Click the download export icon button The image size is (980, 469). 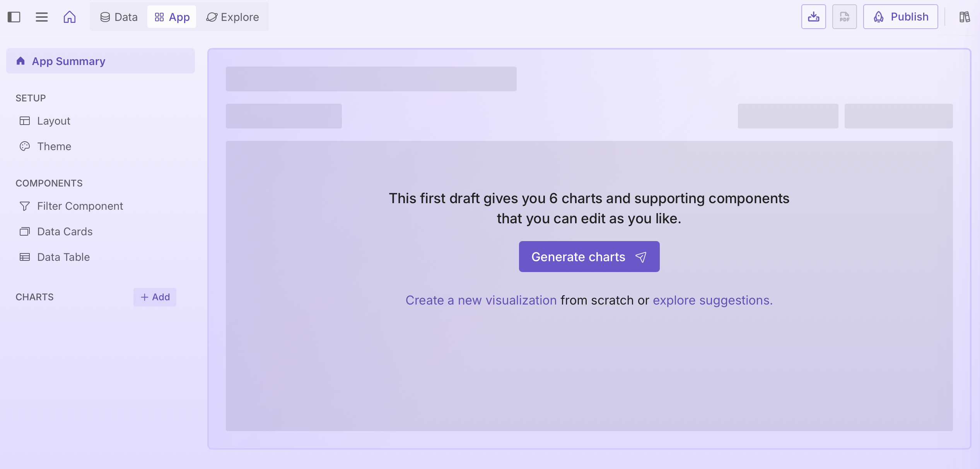(813, 17)
